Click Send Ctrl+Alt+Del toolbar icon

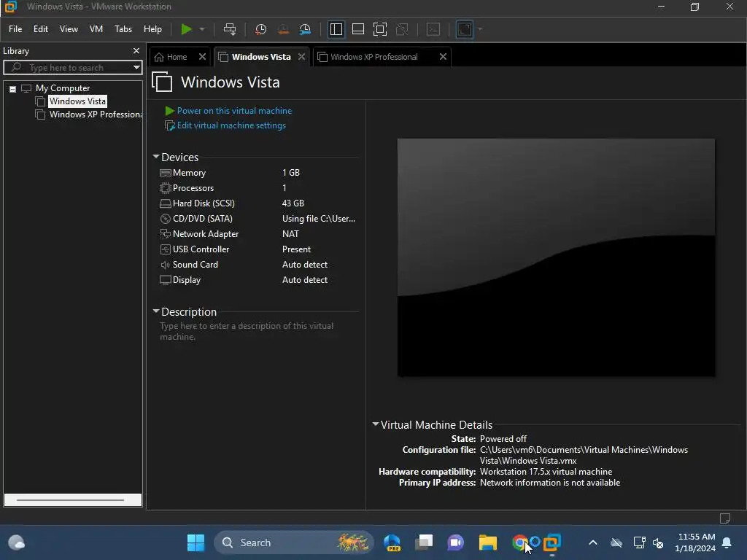pyautogui.click(x=230, y=29)
